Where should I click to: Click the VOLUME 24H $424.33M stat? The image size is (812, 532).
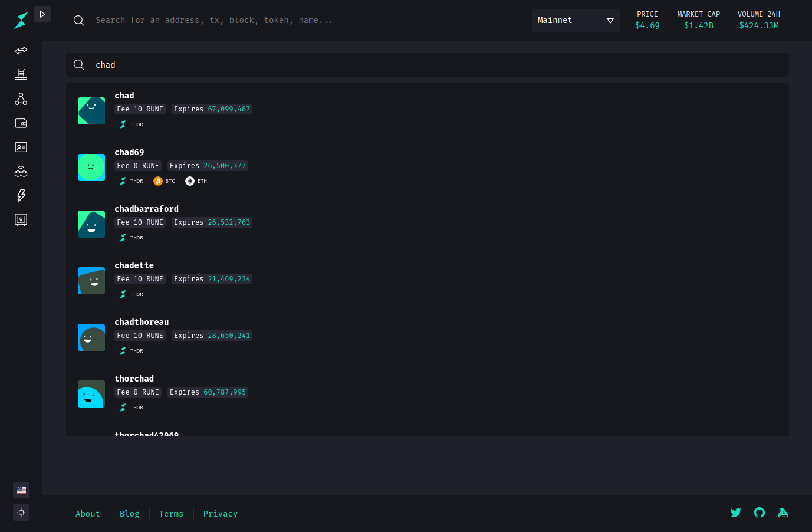[759, 20]
